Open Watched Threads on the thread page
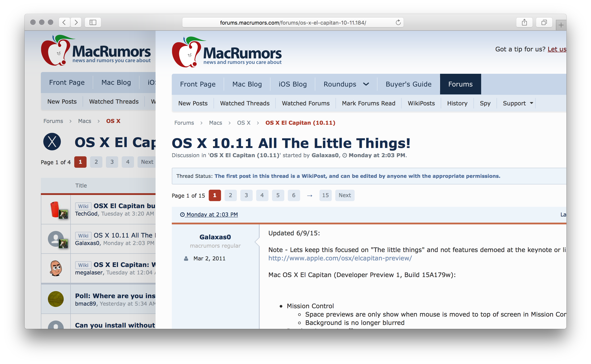Image resolution: width=591 pixels, height=364 pixels. pyautogui.click(x=245, y=103)
